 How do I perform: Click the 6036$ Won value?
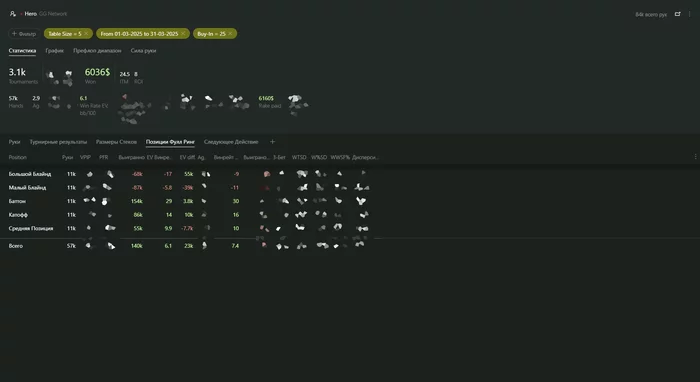tap(97, 72)
